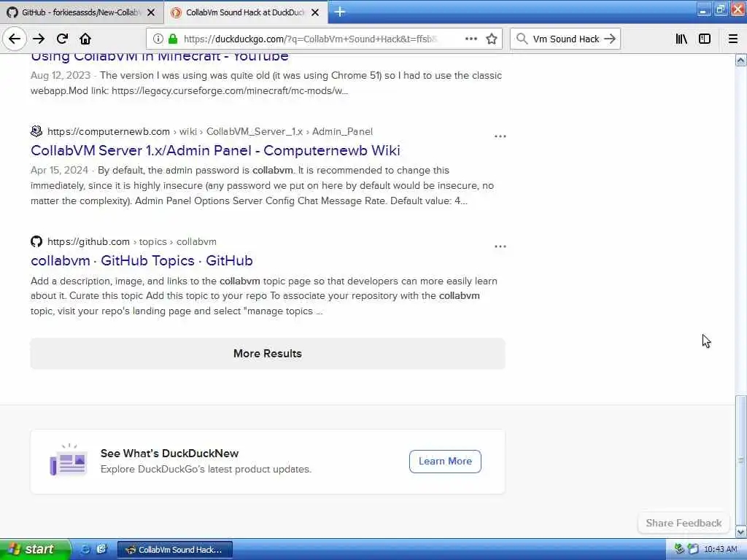Click Learn More about DuckDuckNew

coord(445,461)
